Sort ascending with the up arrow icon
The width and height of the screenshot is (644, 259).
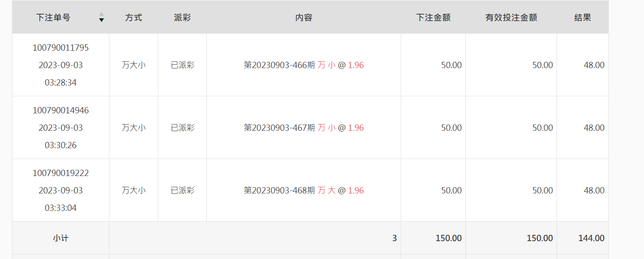click(x=102, y=14)
